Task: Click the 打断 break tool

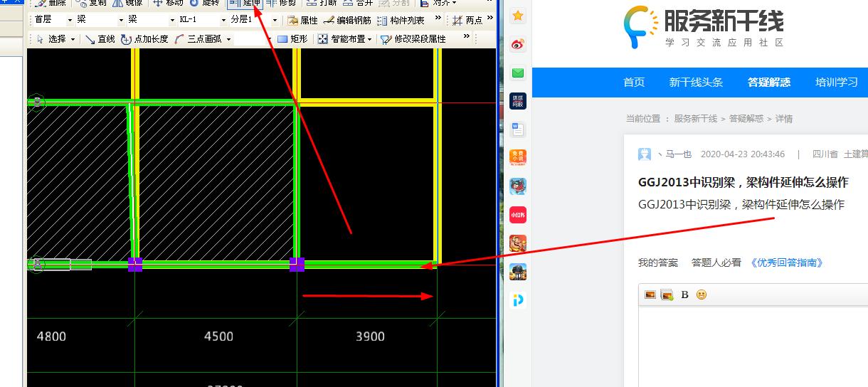Action: click(x=321, y=3)
